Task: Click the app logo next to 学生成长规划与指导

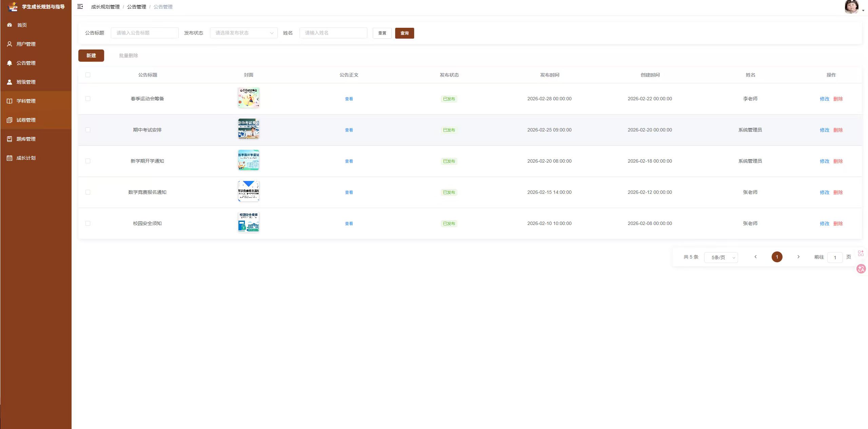Action: click(x=13, y=6)
